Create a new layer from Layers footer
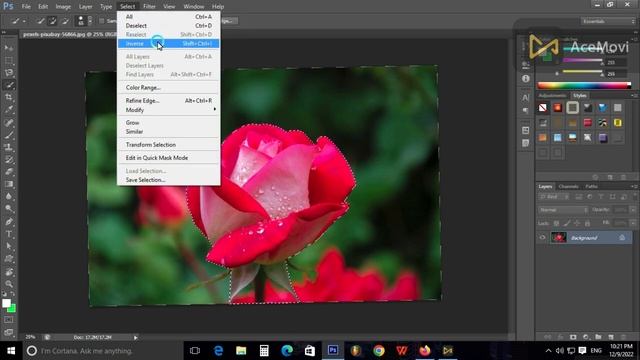 [x=611, y=337]
